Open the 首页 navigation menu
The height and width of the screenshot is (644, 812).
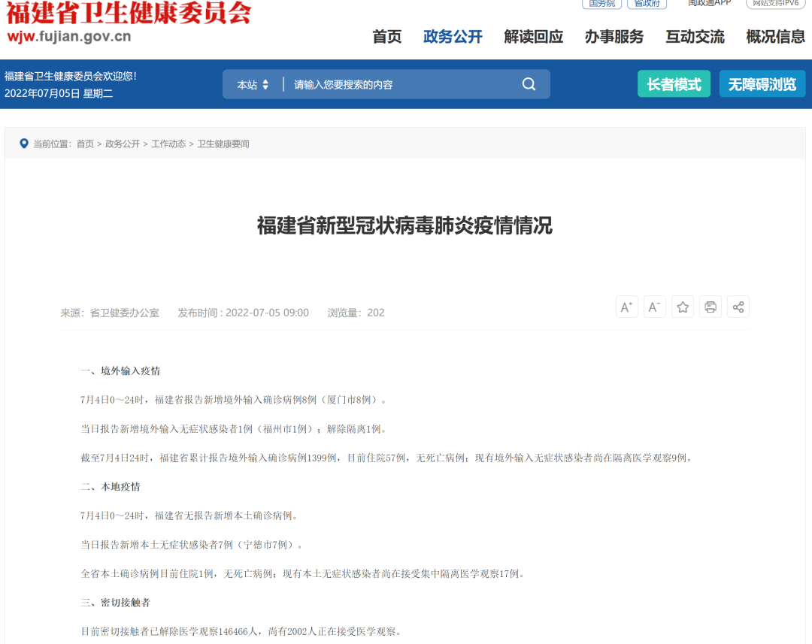pyautogui.click(x=387, y=37)
